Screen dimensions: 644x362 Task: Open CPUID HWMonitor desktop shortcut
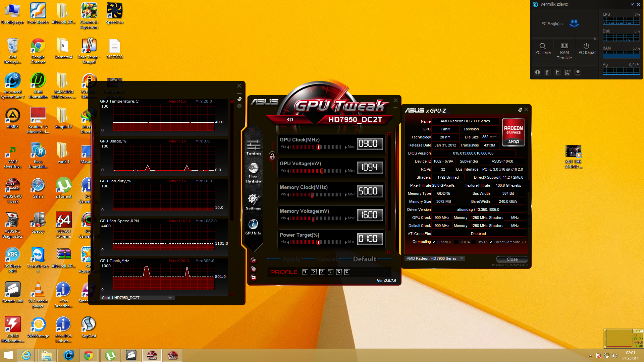13,330
